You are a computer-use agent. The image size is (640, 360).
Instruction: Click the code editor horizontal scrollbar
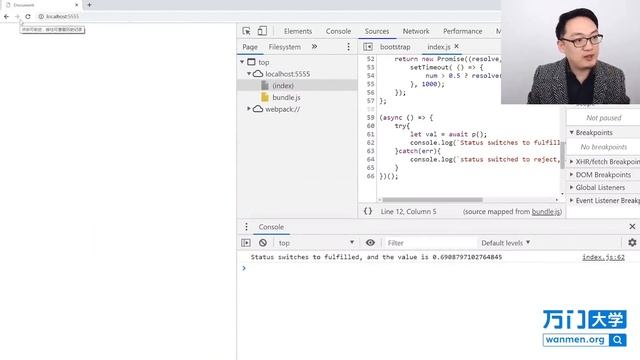coord(433,200)
